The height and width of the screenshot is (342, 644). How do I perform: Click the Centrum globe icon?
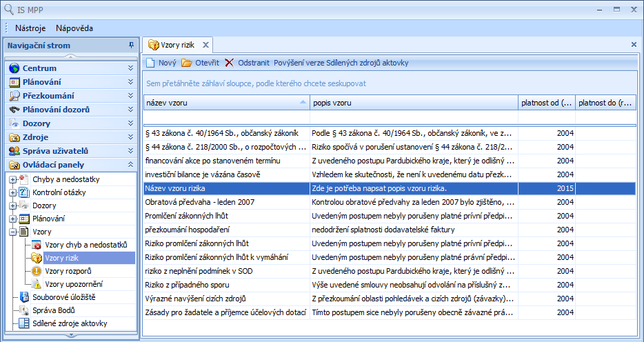click(x=14, y=68)
